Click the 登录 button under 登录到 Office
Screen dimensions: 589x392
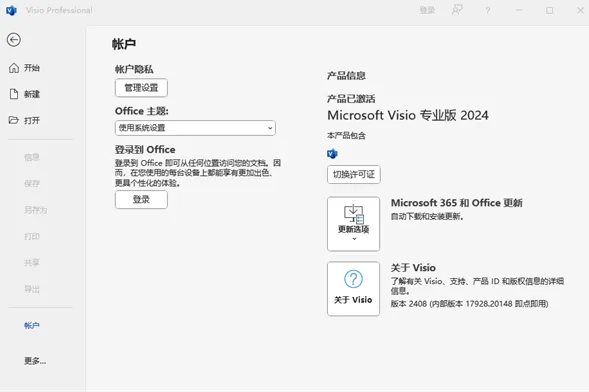[141, 199]
